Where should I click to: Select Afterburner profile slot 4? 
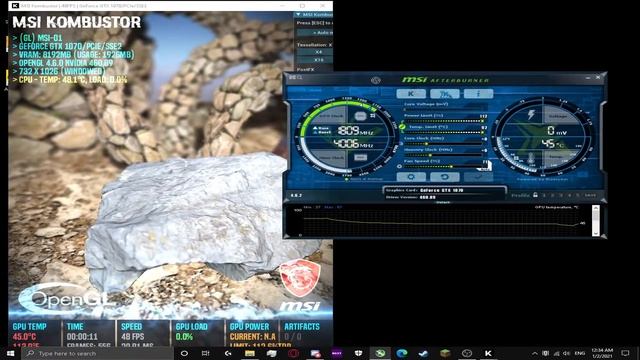pos(570,196)
